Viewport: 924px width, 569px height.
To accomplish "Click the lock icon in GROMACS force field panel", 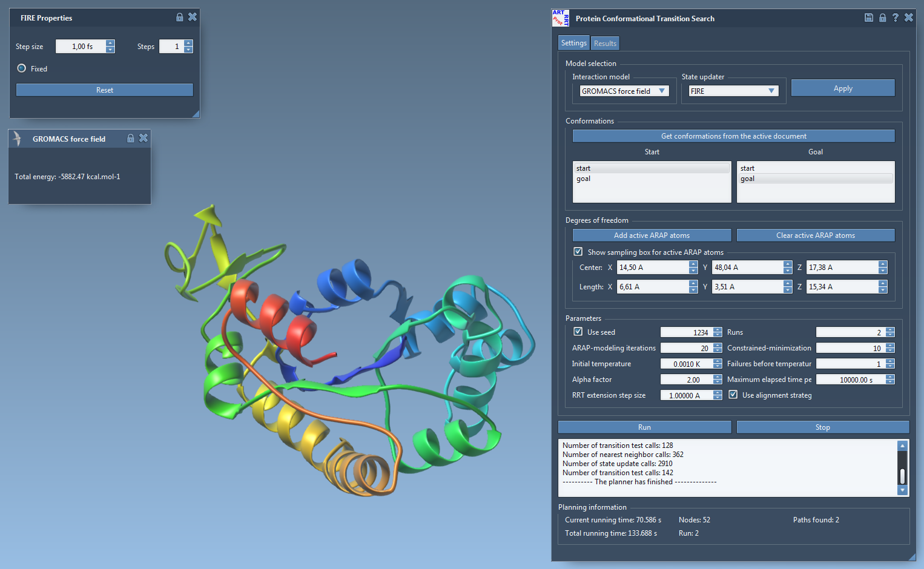I will pos(130,138).
